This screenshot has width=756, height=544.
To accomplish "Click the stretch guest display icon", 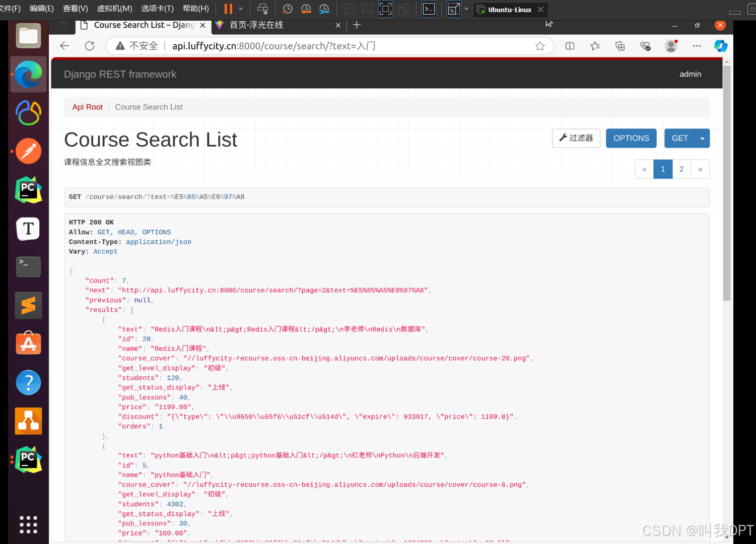I will (x=454, y=9).
